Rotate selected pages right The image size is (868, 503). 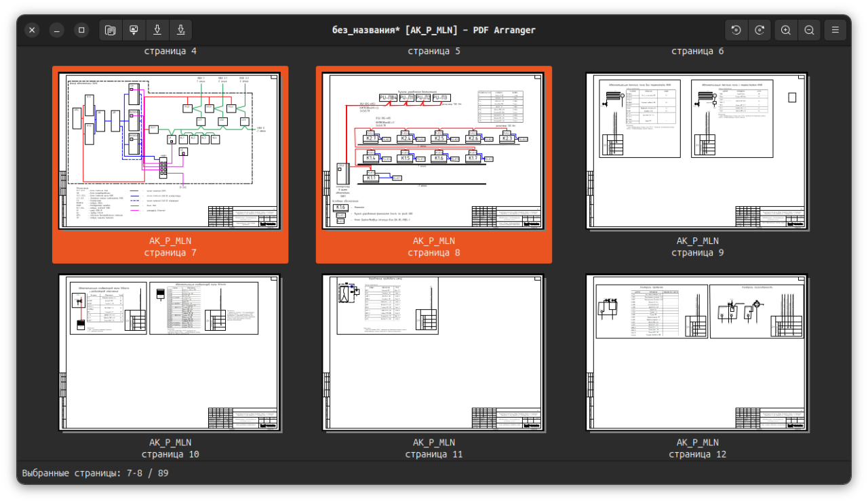(x=759, y=30)
